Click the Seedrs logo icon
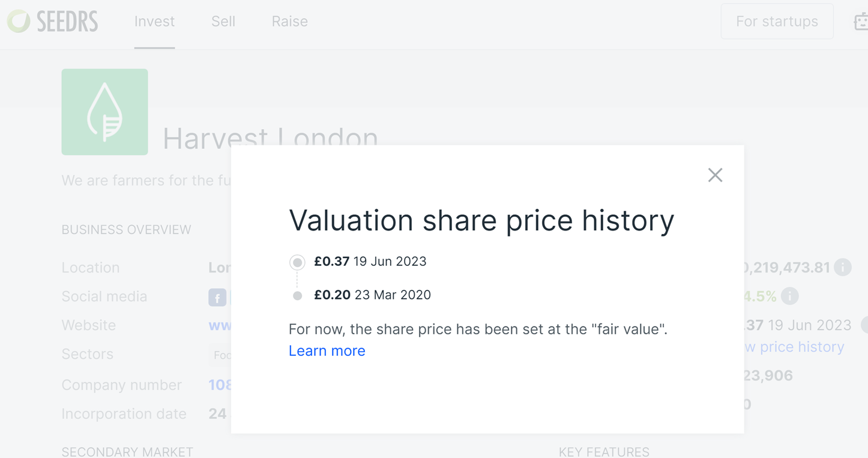 pos(19,22)
